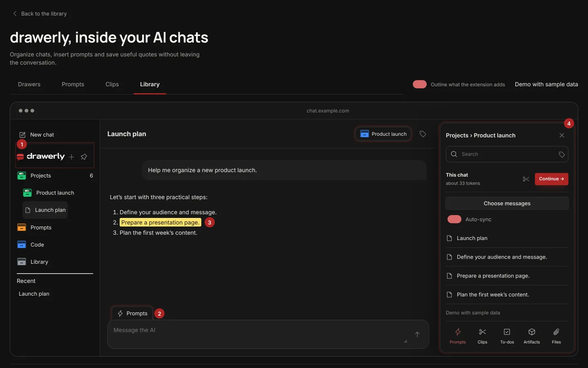Open Prompts in the panel bottom bar

(458, 336)
